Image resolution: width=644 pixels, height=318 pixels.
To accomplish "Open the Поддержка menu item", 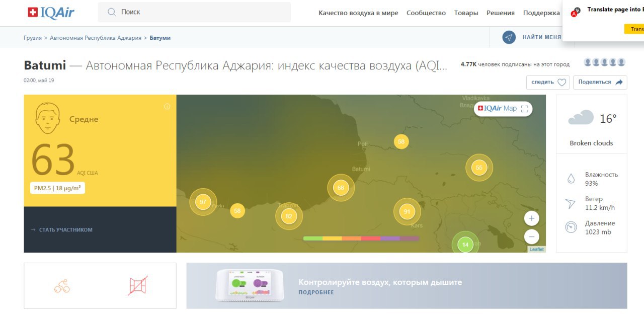I will pyautogui.click(x=541, y=13).
